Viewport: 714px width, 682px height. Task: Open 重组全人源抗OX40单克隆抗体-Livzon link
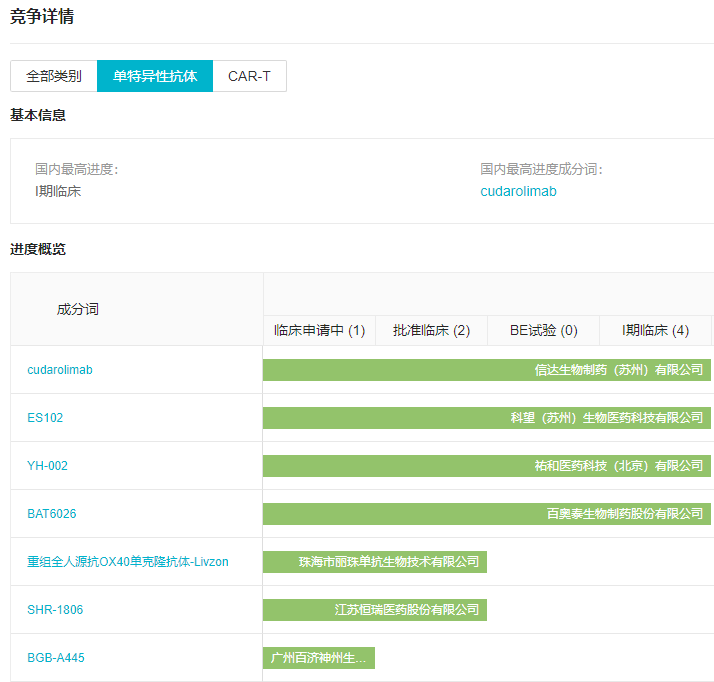(128, 562)
